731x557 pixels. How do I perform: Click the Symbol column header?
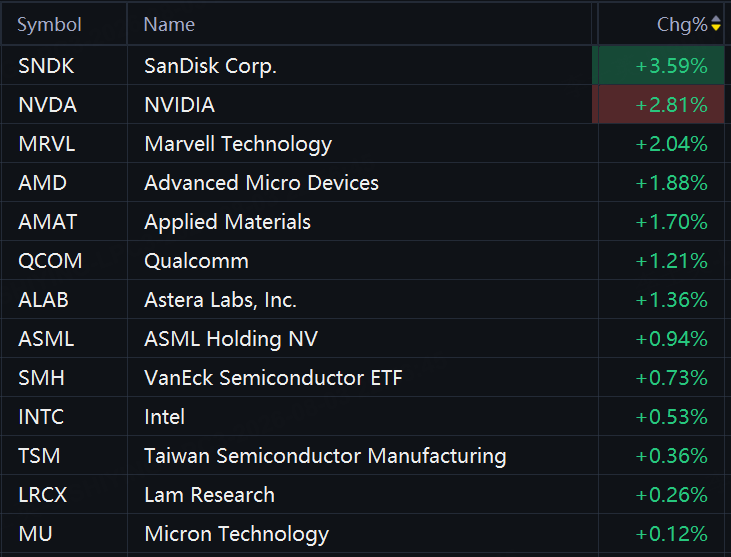pyautogui.click(x=49, y=25)
